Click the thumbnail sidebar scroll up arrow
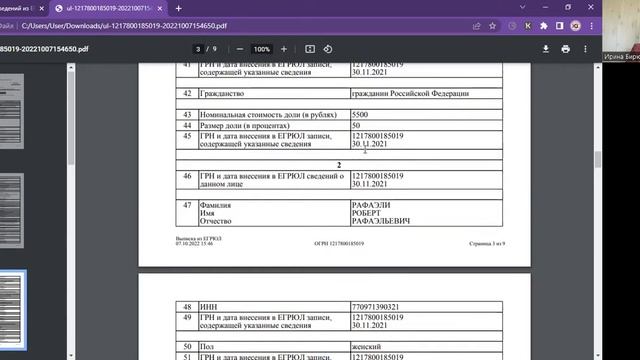Image resolution: width=640 pixels, height=360 pixels. point(71,67)
